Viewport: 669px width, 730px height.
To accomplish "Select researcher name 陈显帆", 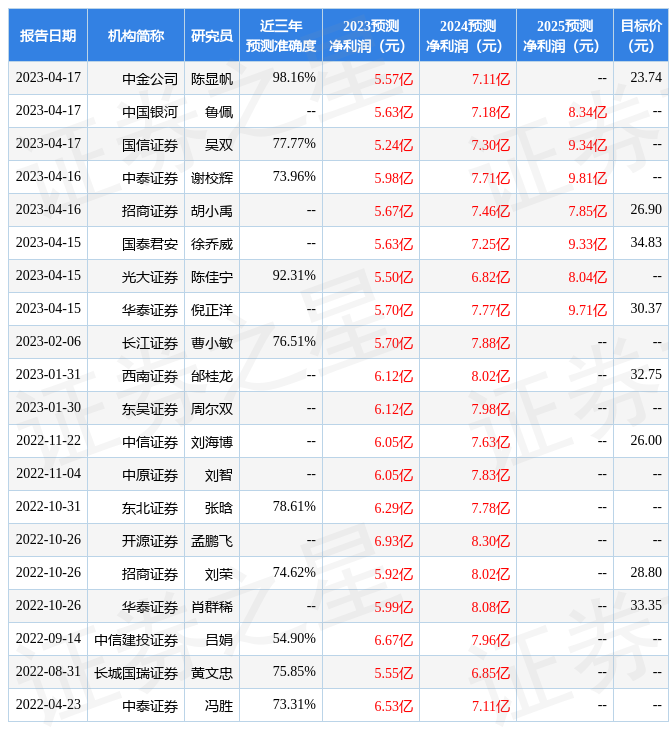I will coord(212,79).
